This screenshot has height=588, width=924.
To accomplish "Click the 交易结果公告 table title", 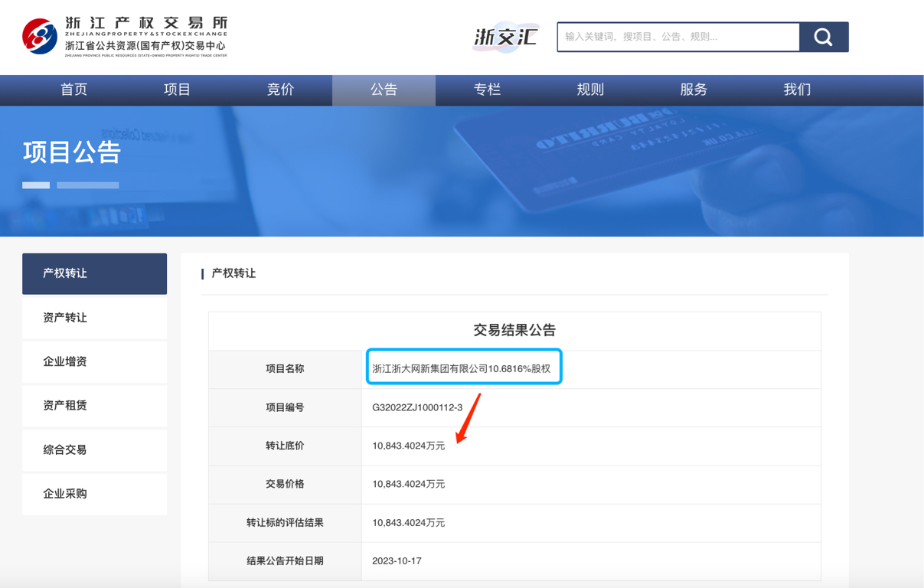I will pos(514,331).
